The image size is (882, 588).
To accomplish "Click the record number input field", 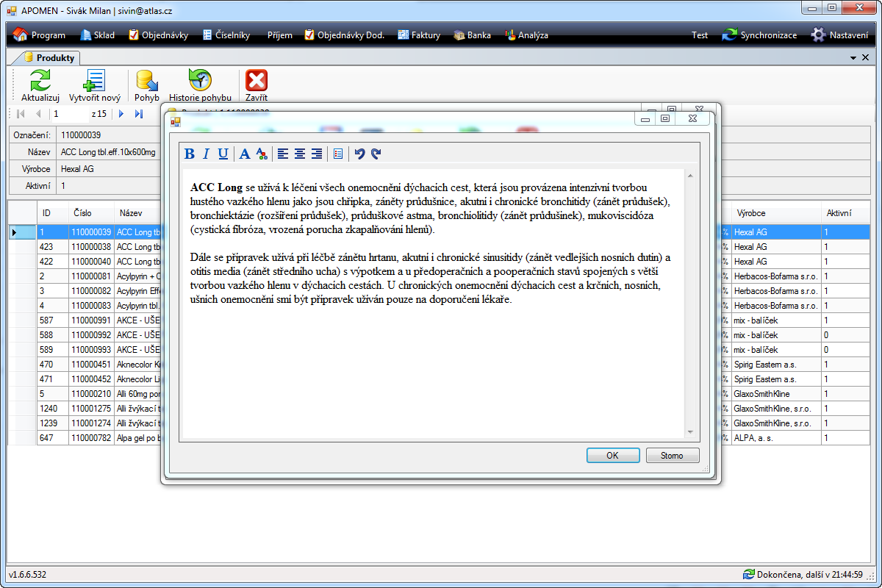I will pos(69,114).
